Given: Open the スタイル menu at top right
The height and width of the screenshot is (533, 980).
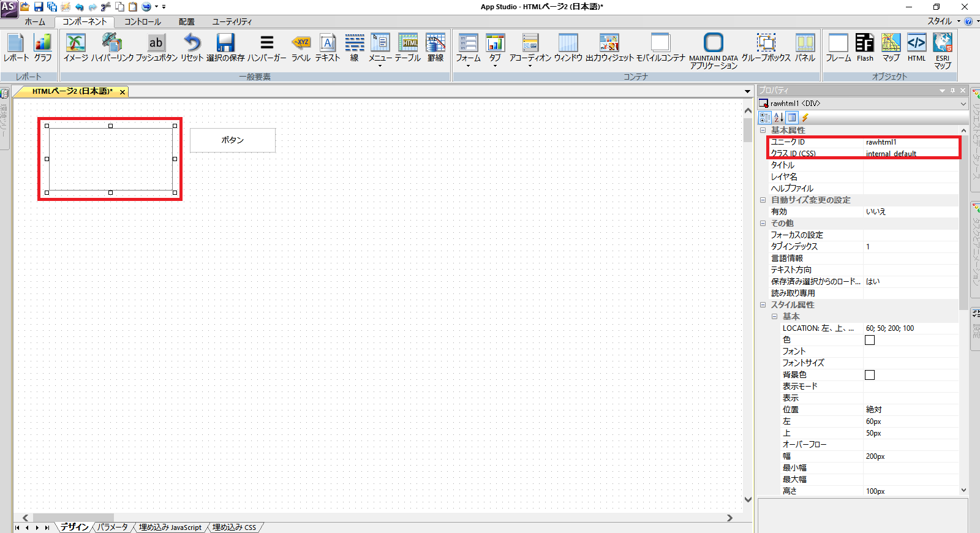Looking at the screenshot, I should (x=943, y=21).
